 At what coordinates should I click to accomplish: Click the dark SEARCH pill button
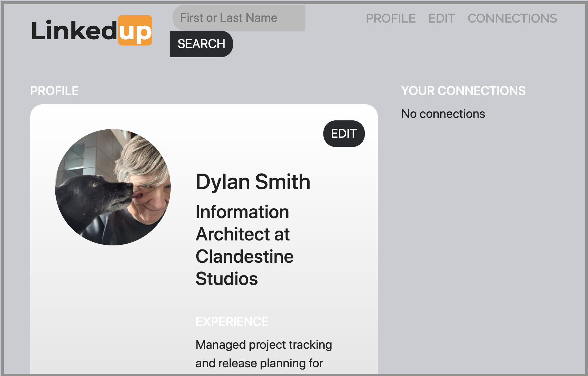[201, 44]
